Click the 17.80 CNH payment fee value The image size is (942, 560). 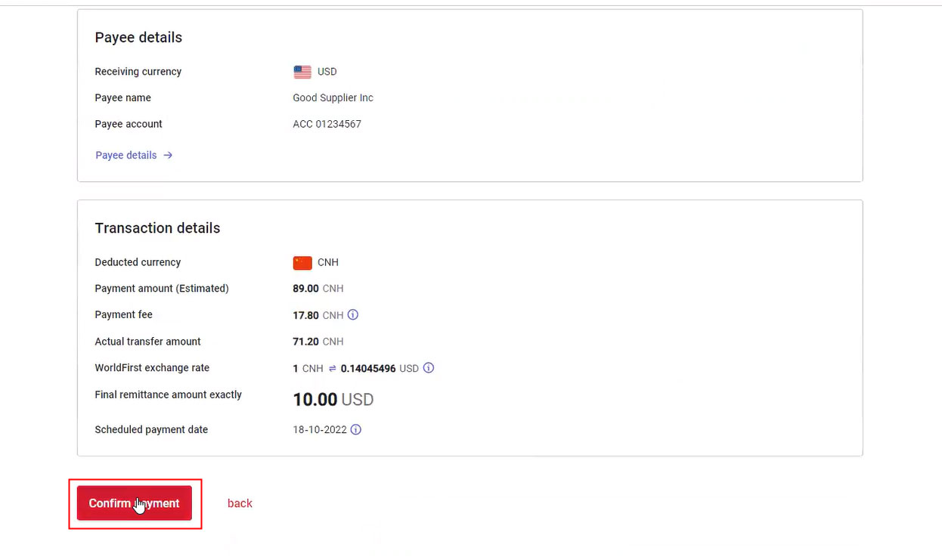318,315
